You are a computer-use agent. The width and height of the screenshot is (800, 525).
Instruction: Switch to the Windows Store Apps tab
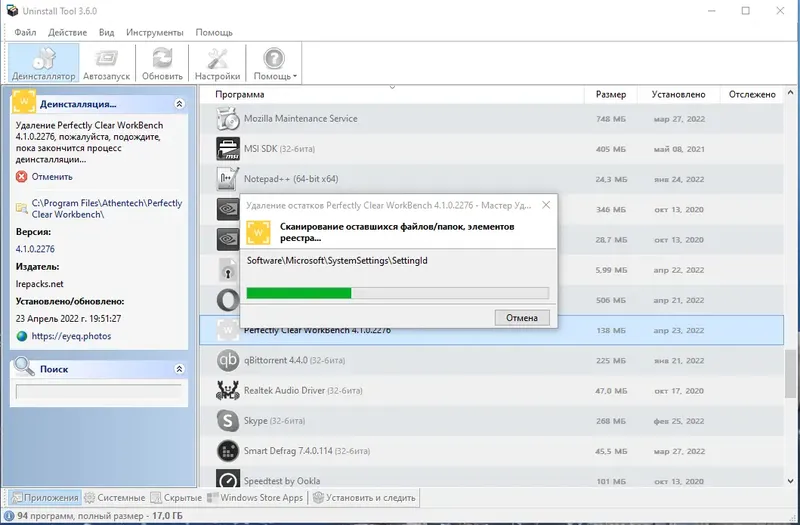coord(256,497)
